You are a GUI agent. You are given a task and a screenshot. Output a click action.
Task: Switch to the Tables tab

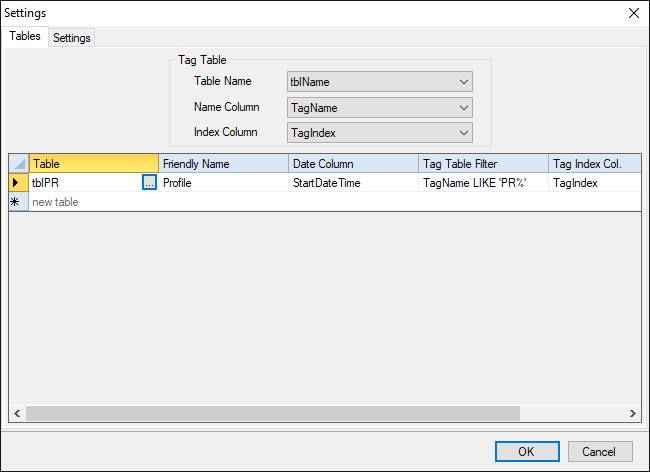pyautogui.click(x=25, y=36)
